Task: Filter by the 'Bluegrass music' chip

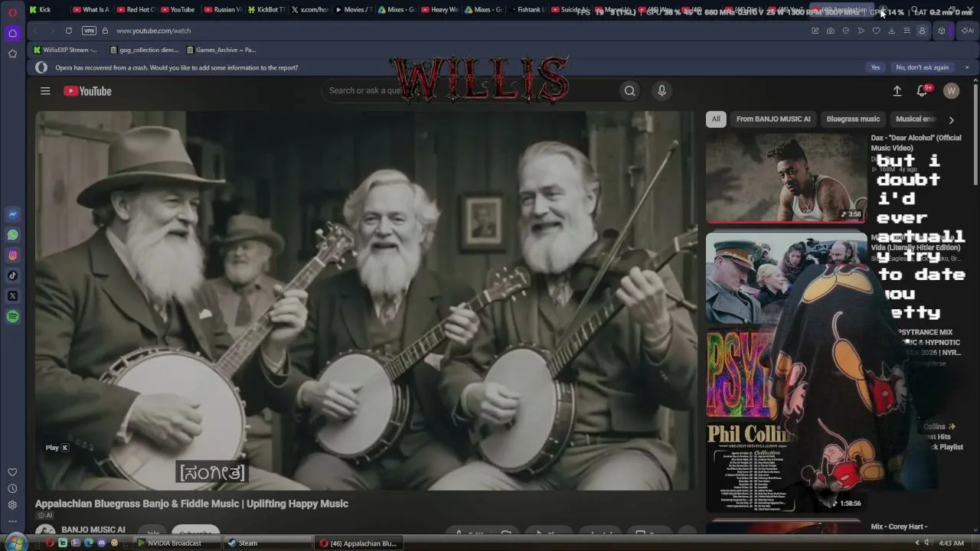Action: (x=853, y=119)
